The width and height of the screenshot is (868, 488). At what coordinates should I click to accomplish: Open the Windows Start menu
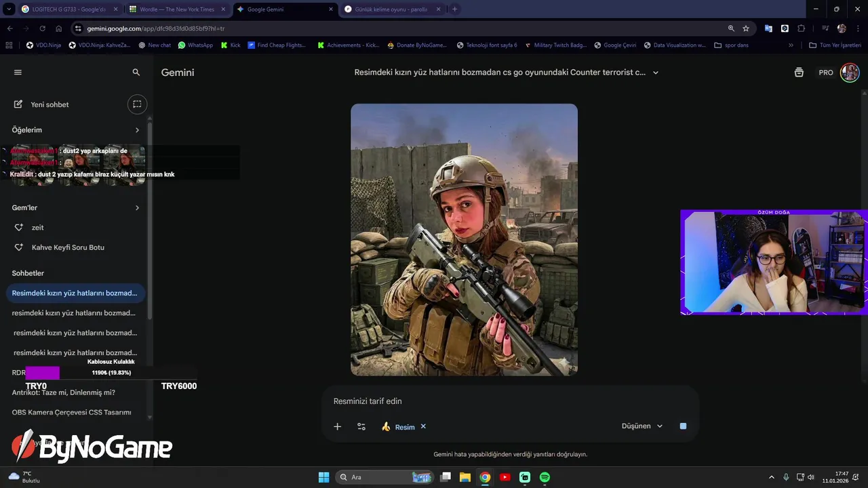coord(324,477)
